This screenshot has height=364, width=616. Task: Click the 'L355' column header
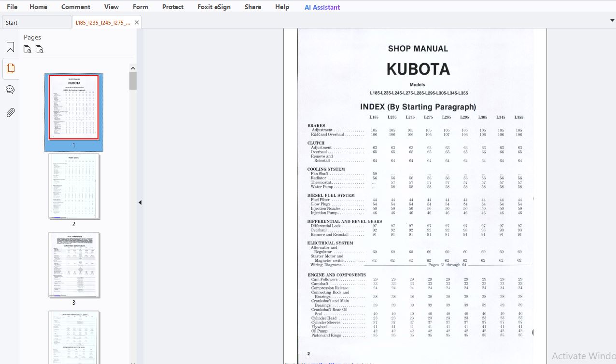pyautogui.click(x=518, y=117)
